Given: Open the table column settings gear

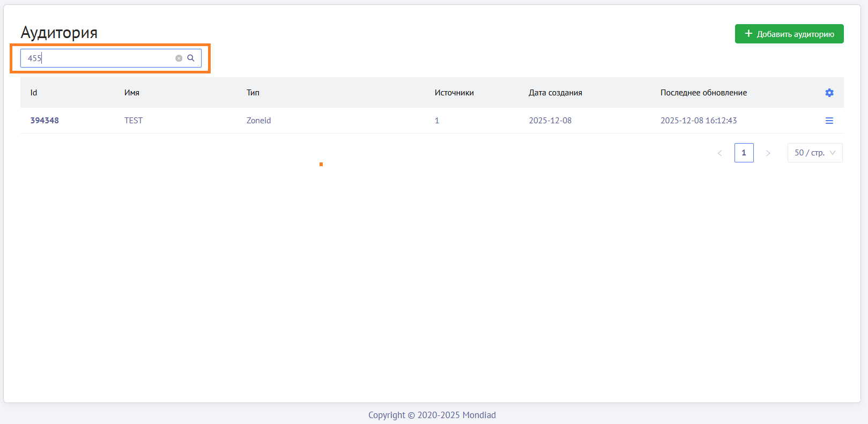Looking at the screenshot, I should tap(829, 93).
